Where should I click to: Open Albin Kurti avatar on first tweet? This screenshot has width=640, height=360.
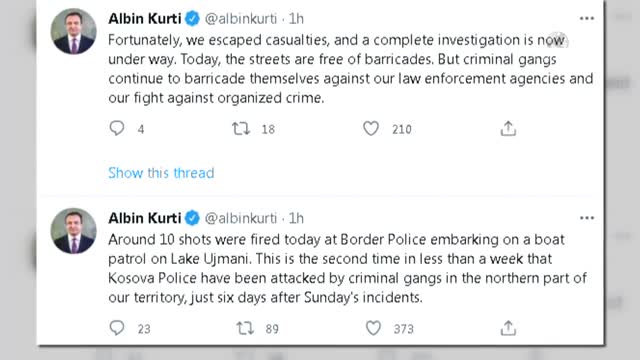point(73,31)
